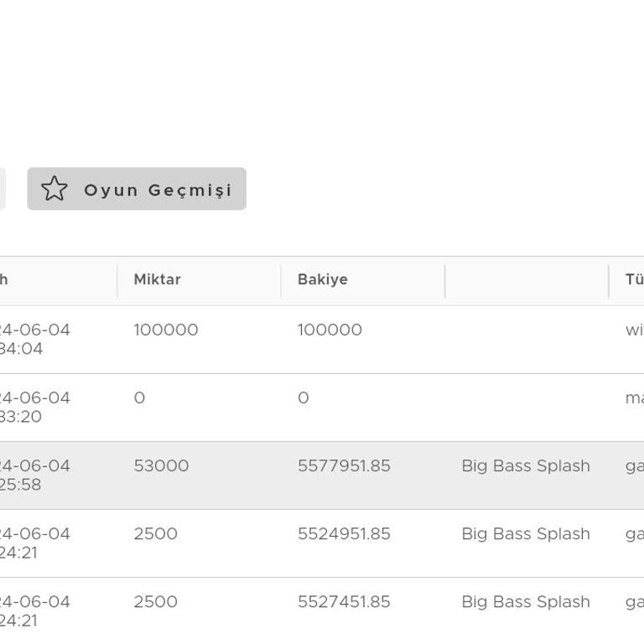The image size is (644, 644).
Task: Click the unlabeled header between Bakiye and Tü
Action: [x=526, y=280]
